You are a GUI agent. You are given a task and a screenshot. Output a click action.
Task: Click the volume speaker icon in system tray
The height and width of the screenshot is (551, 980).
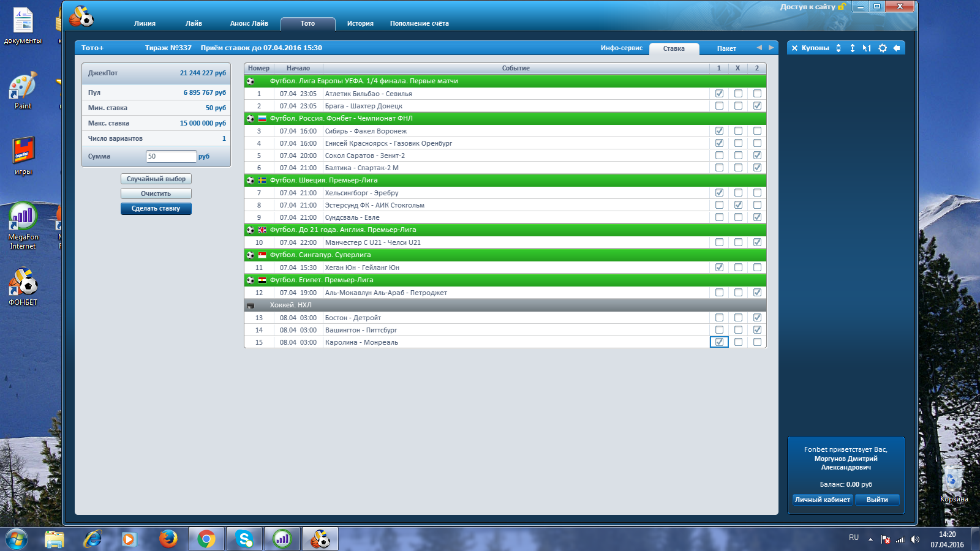(914, 539)
